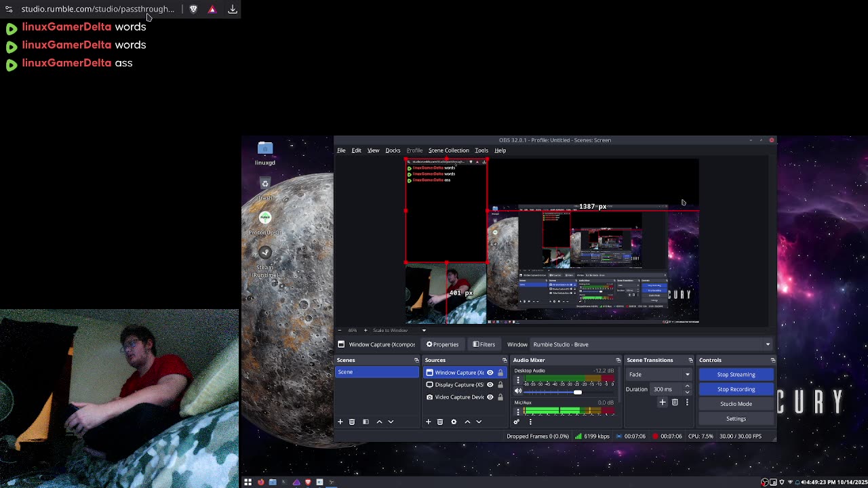This screenshot has height=488, width=868.
Task: Open site settings icon beside URL
Action: point(8,9)
